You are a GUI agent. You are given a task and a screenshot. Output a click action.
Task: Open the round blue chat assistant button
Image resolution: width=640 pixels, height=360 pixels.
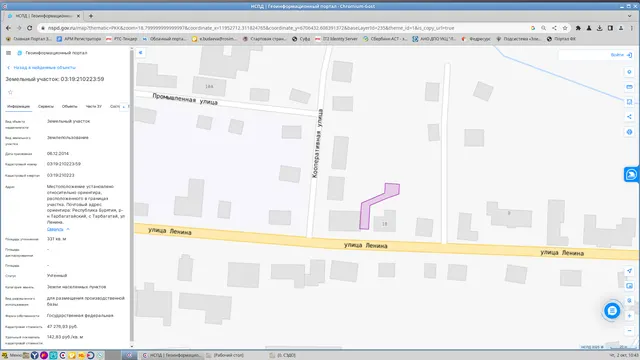612,311
